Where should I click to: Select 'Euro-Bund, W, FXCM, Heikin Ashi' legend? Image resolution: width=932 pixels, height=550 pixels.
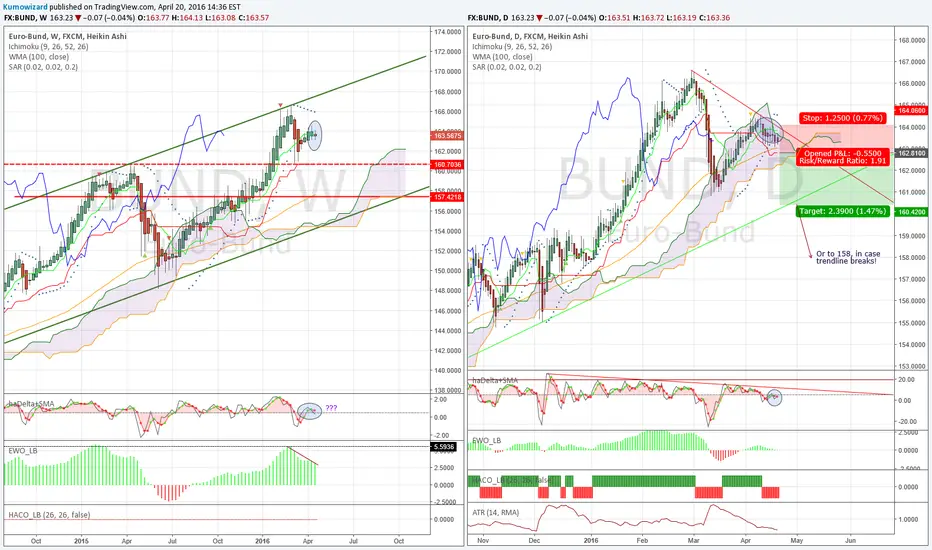68,36
